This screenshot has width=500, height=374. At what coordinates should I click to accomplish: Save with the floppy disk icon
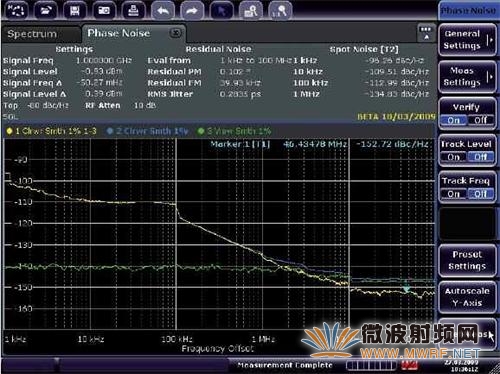pyautogui.click(x=74, y=10)
